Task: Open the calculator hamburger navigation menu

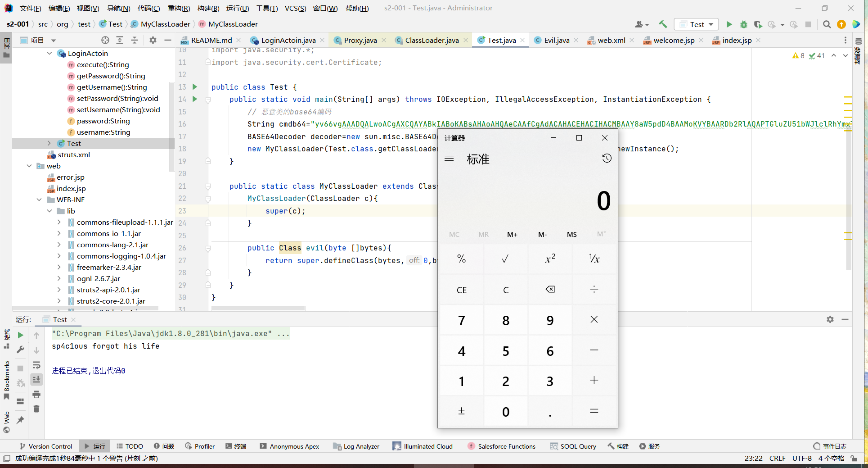Action: (x=449, y=159)
